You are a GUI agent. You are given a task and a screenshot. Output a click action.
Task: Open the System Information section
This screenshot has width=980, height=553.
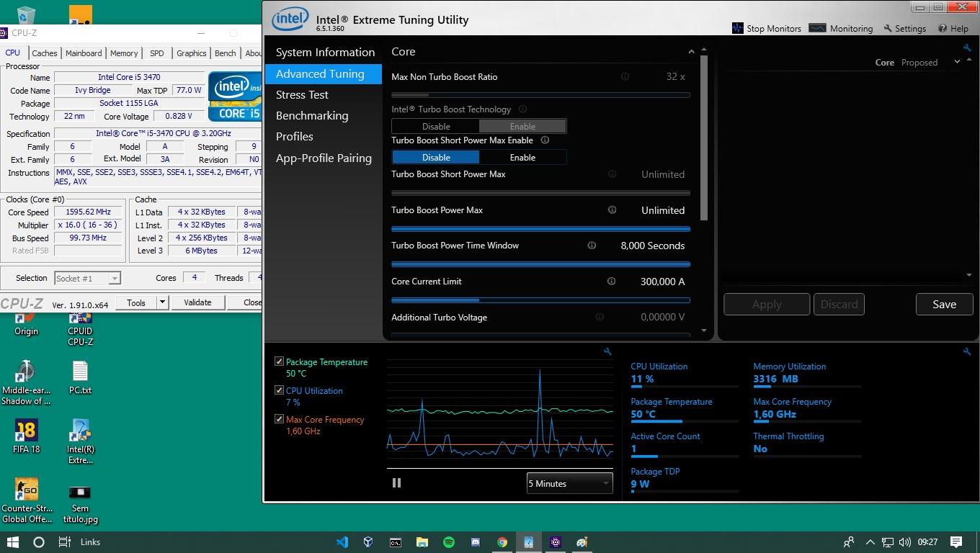point(325,53)
